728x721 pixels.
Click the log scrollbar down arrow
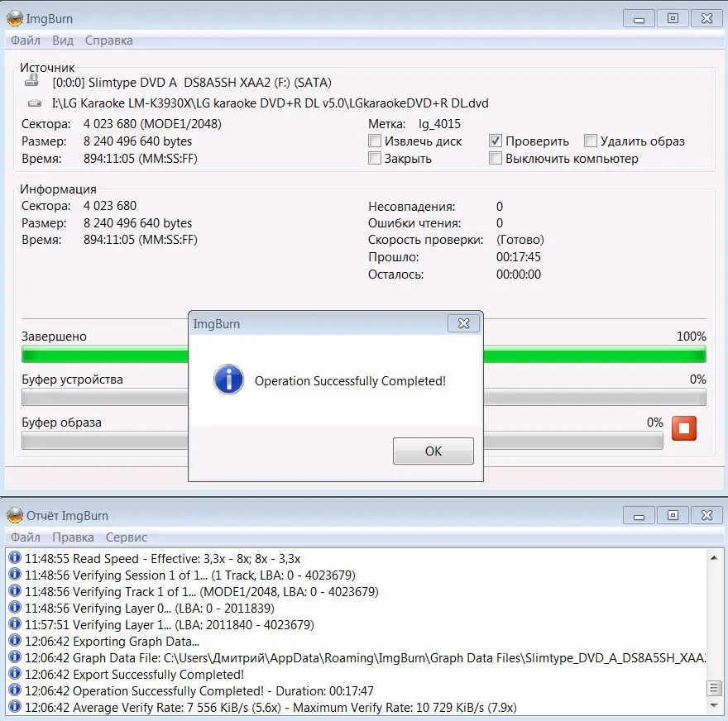tap(714, 705)
